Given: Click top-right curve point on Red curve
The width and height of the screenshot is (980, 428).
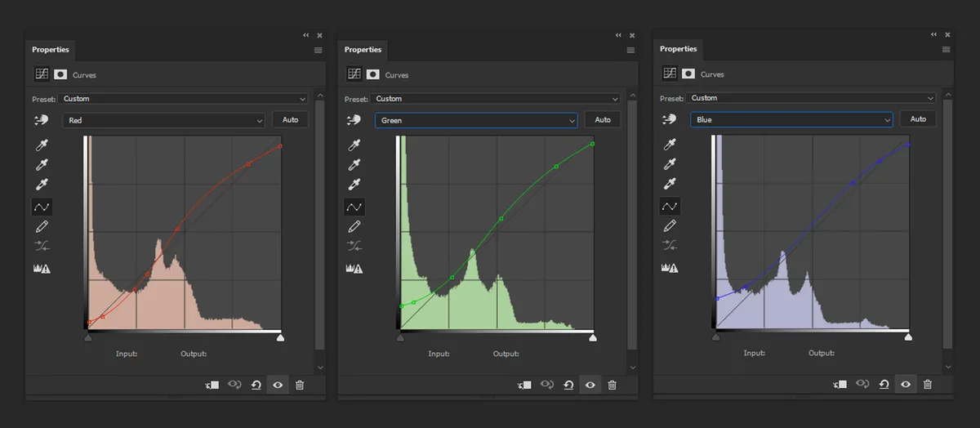Looking at the screenshot, I should (280, 146).
